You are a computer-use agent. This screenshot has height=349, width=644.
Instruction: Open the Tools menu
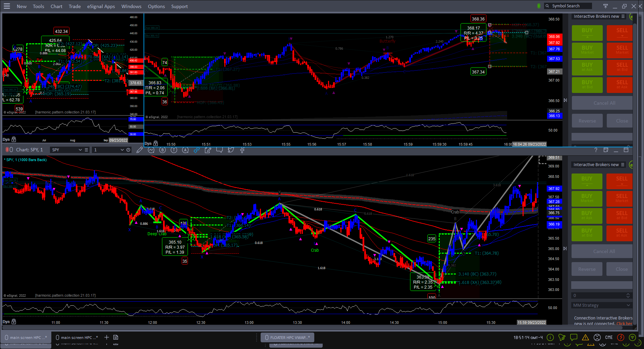click(39, 6)
